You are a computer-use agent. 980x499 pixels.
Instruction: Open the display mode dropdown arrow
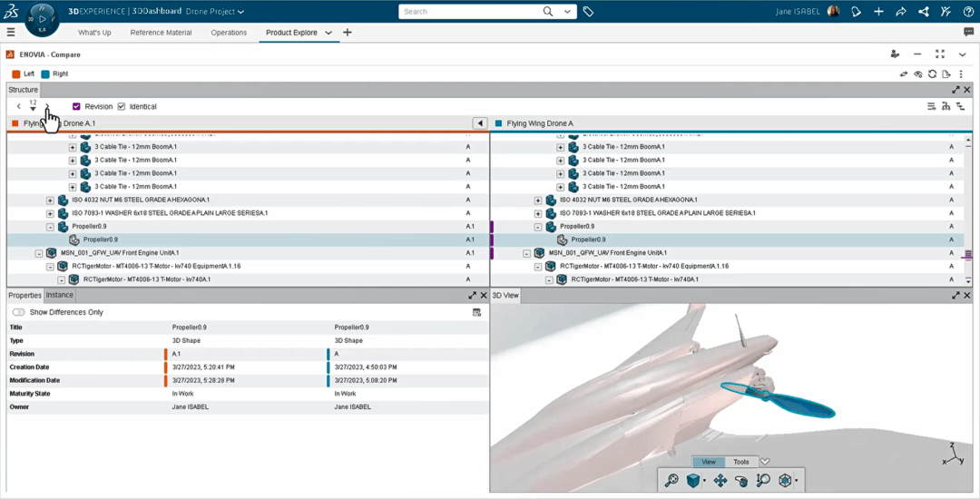(x=797, y=481)
